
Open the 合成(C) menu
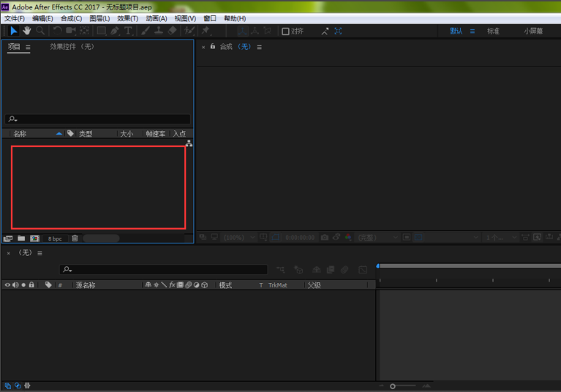click(x=71, y=18)
